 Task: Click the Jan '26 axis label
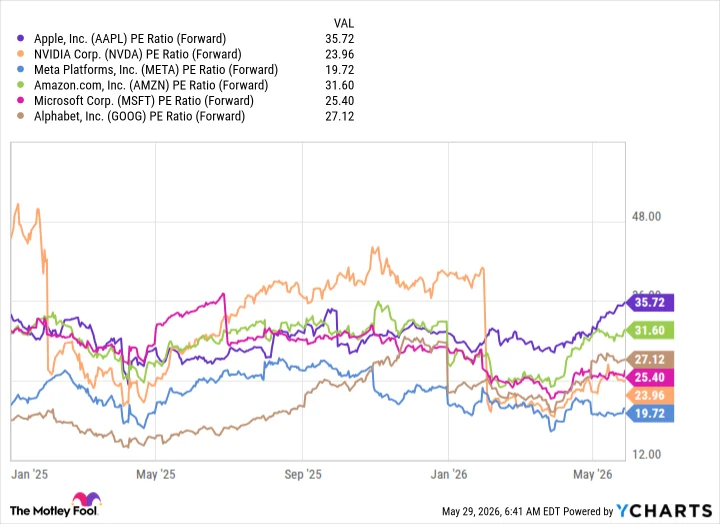pyautogui.click(x=449, y=474)
